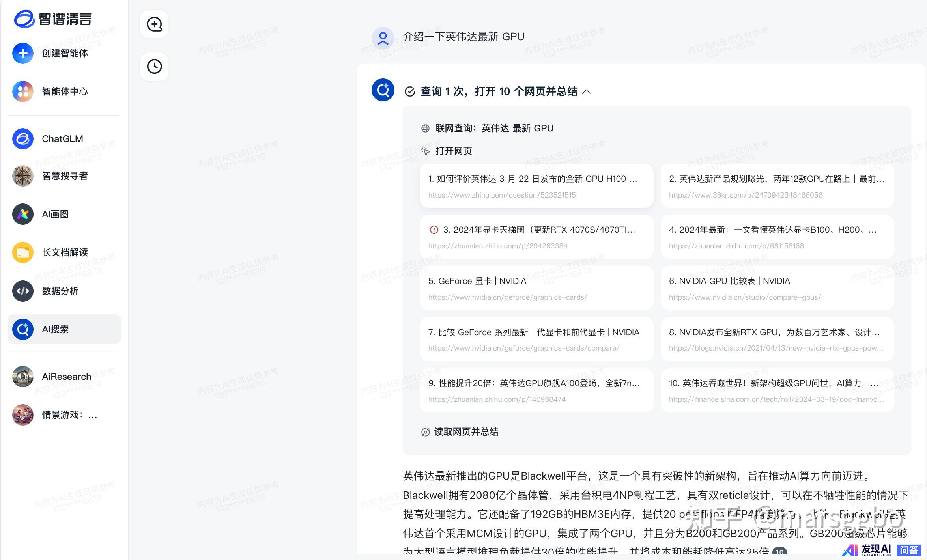Click the 查询 1 次，打开 10 个网页并总结 header
927x560 pixels.
pos(499,91)
